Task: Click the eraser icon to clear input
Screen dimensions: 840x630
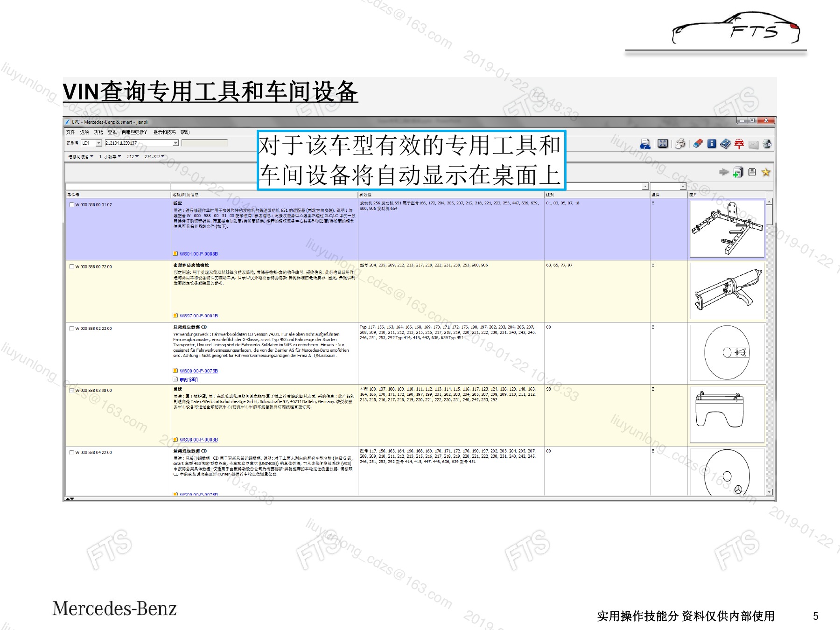Action: pos(698,144)
